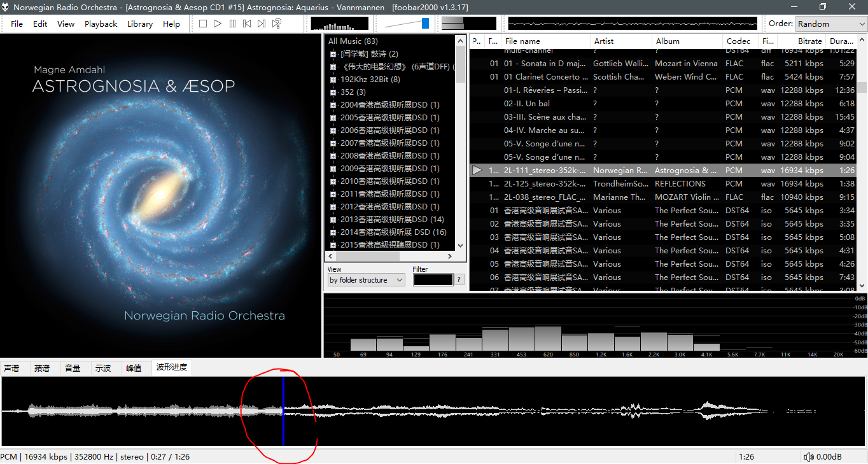Play a random track
This screenshot has height=464, width=868.
coord(277,24)
